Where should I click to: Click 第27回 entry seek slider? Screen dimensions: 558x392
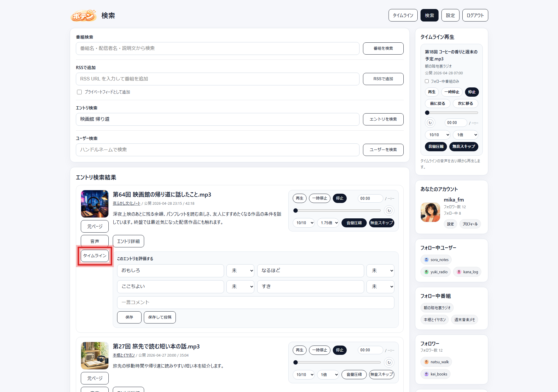[x=337, y=362]
